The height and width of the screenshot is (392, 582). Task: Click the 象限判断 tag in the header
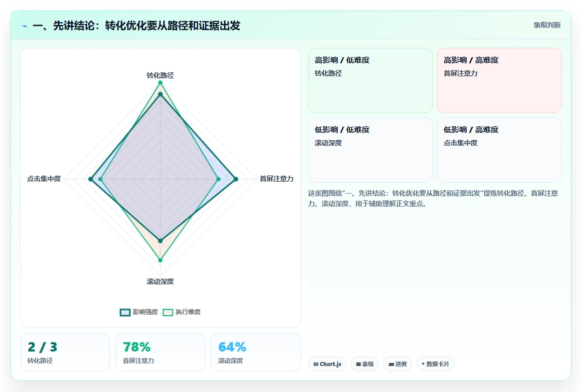click(547, 25)
